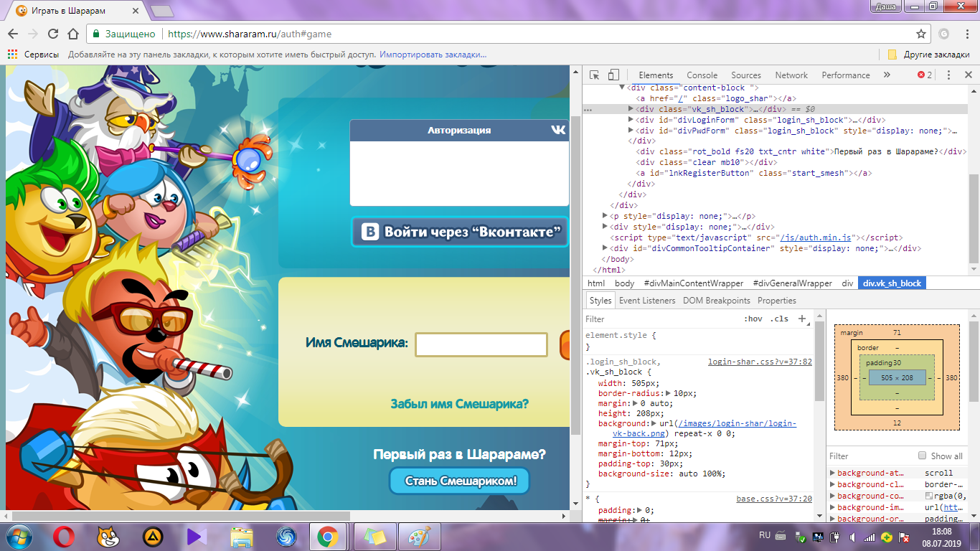980x551 pixels.
Task: Select the #divGeneralWrapper breadcrumb
Action: pos(793,283)
